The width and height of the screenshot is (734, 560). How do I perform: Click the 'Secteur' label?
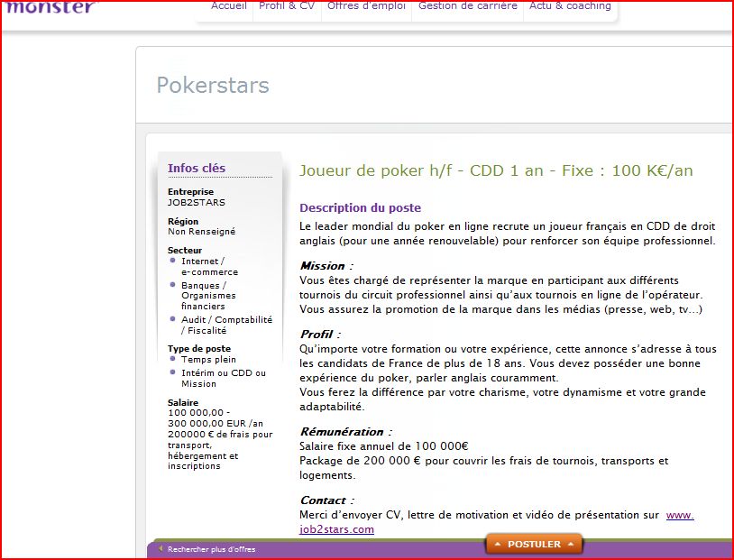[185, 250]
